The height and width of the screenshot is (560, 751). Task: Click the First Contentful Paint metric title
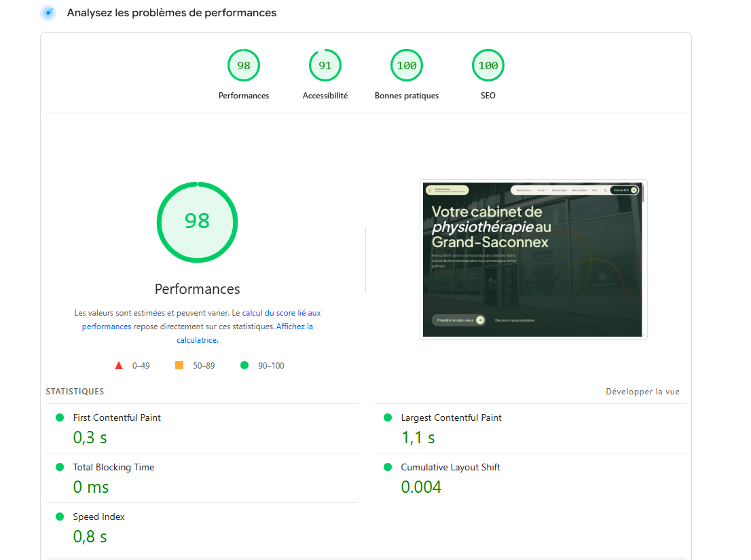[117, 417]
